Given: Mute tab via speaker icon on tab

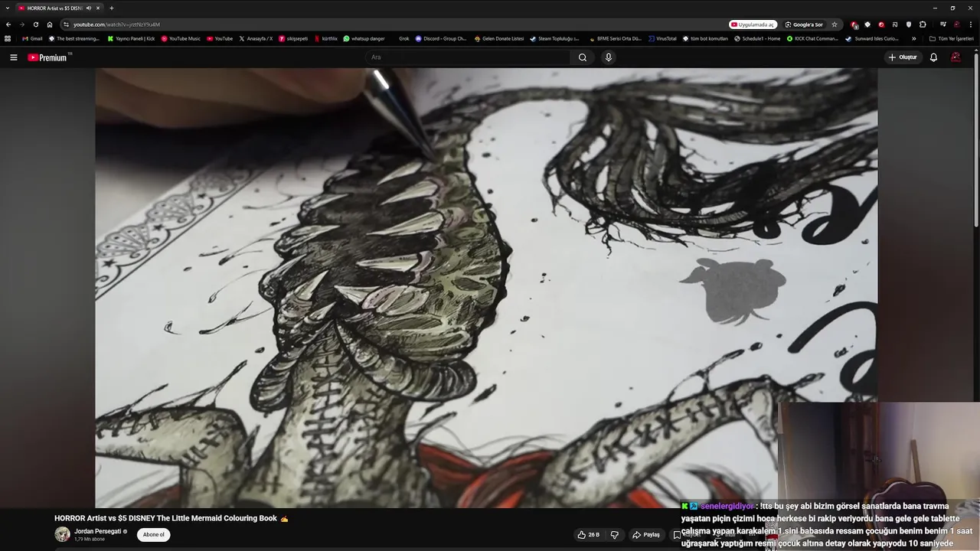Looking at the screenshot, I should click(89, 8).
